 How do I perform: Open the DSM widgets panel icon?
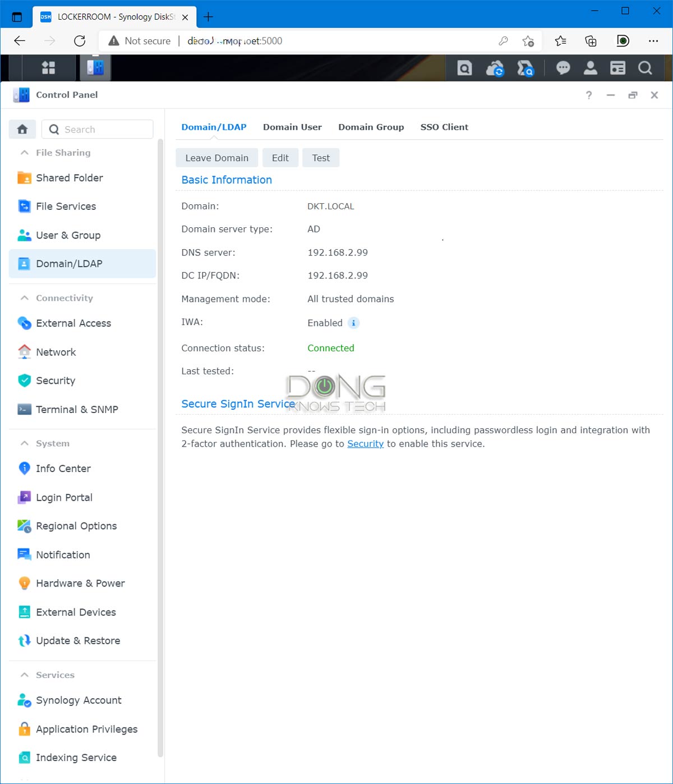click(617, 68)
